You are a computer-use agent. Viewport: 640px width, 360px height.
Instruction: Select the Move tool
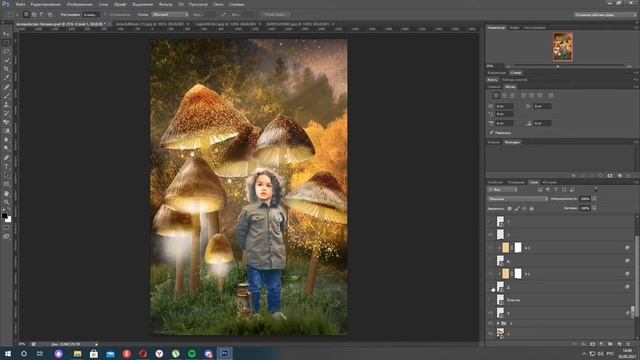pyautogui.click(x=6, y=34)
